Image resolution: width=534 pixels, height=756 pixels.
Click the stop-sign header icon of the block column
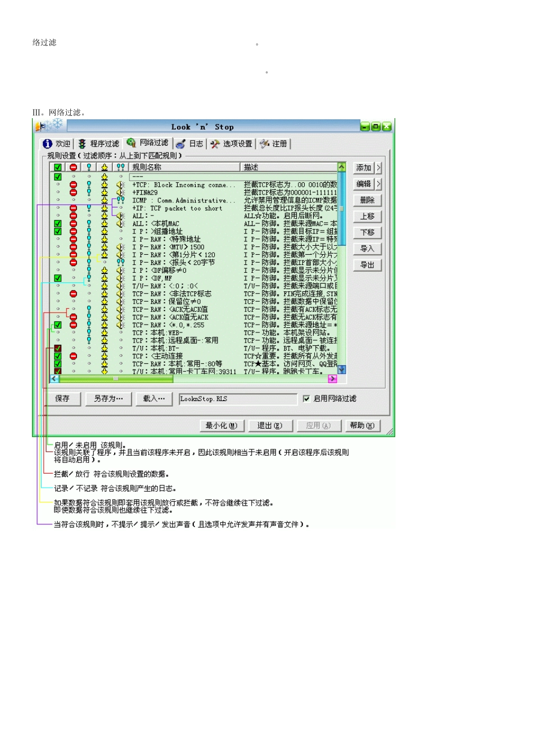(73, 168)
